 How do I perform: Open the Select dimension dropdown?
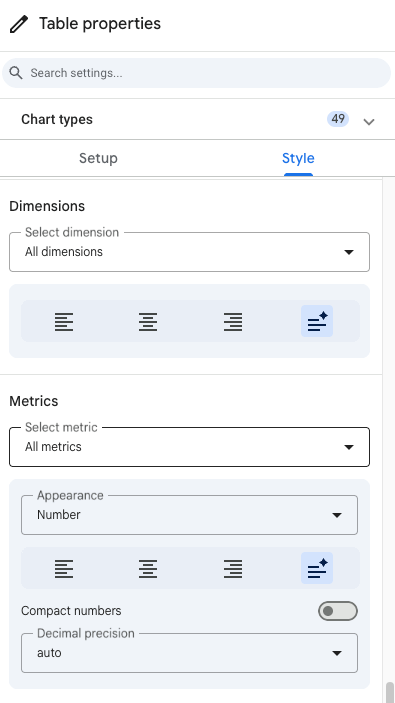tap(189, 252)
